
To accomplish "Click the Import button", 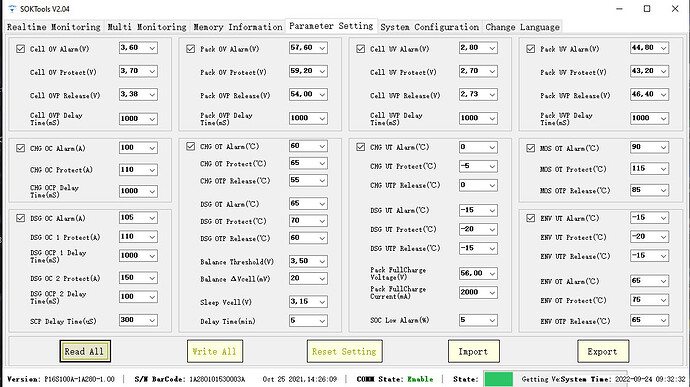I will (473, 351).
